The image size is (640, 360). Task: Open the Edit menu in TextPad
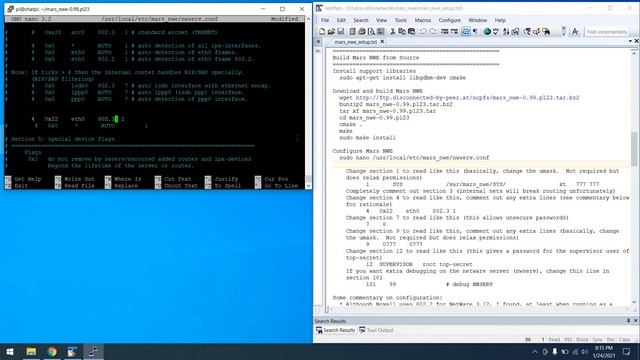[x=341, y=20]
